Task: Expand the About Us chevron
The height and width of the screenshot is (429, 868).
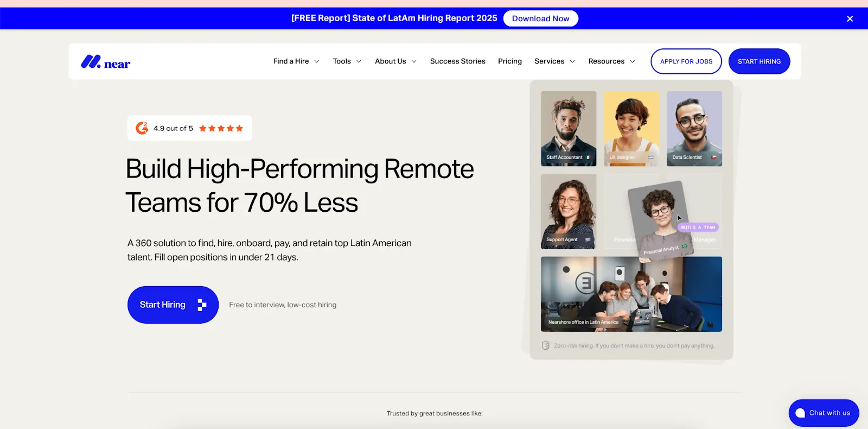Action: pos(414,61)
